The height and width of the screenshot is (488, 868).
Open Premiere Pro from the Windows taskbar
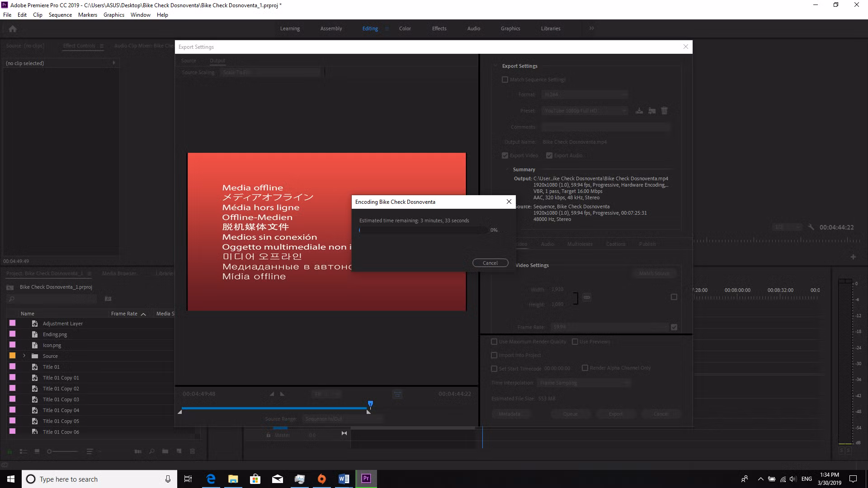click(x=366, y=479)
